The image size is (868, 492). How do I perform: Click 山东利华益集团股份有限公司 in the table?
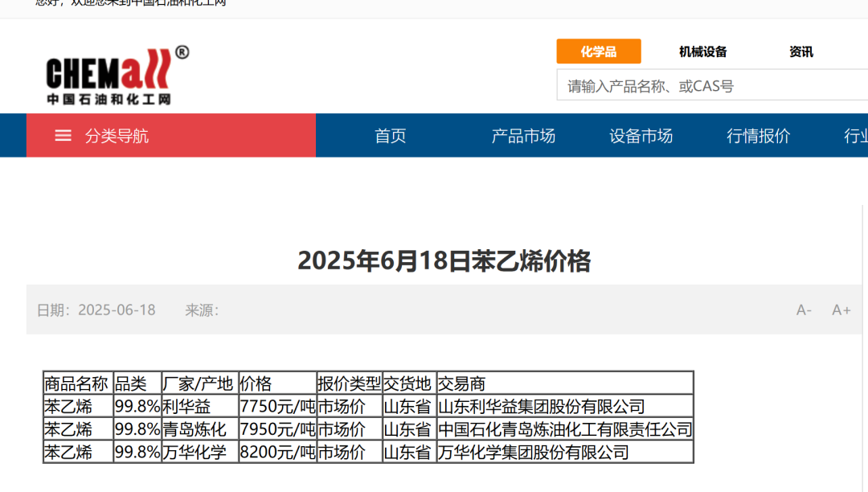[x=541, y=407]
